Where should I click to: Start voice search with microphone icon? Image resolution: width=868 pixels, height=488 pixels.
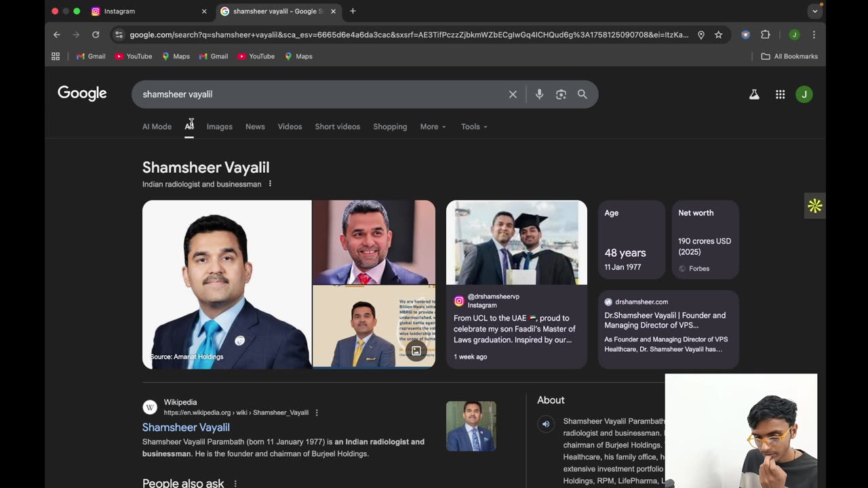(539, 94)
